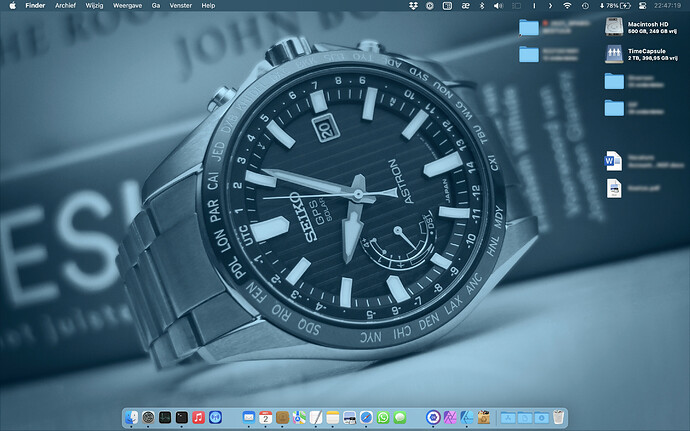Select the TimeCapsule label text

(x=646, y=51)
